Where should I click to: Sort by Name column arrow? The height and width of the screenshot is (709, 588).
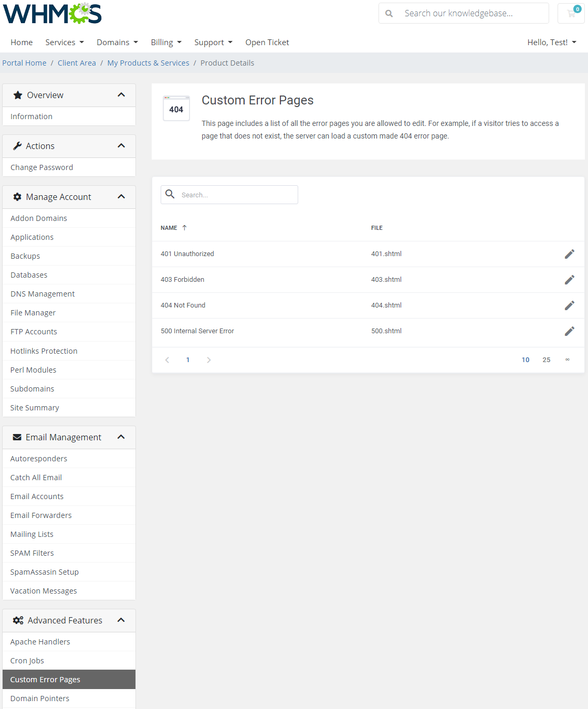tap(184, 228)
